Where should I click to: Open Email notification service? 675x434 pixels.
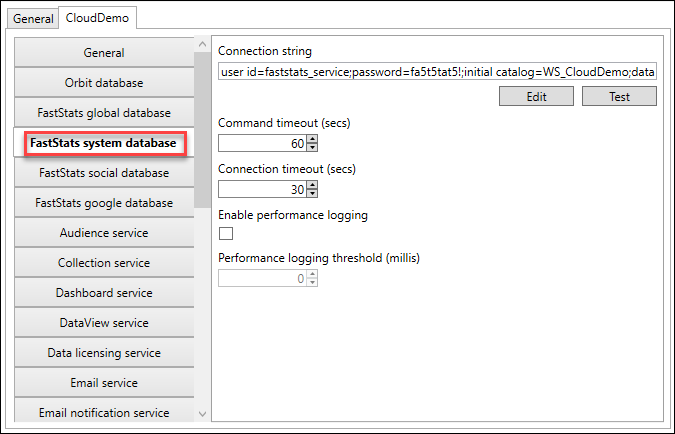point(104,411)
